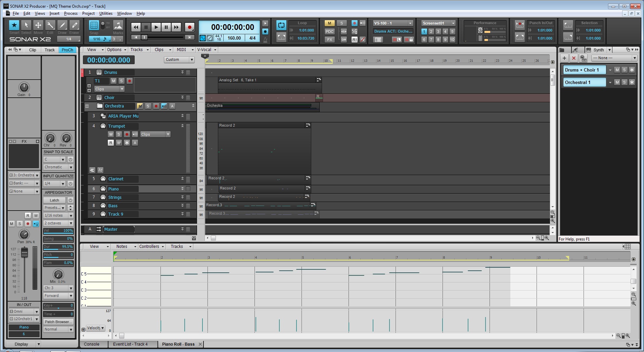Screen dimensions: 644x352
Task: Solo the Drums T1 take lane
Action: (122, 81)
